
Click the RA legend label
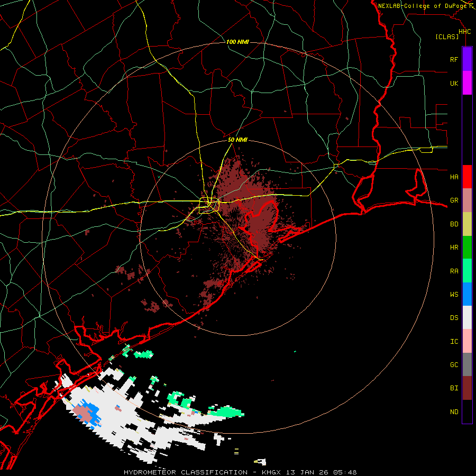(454, 271)
